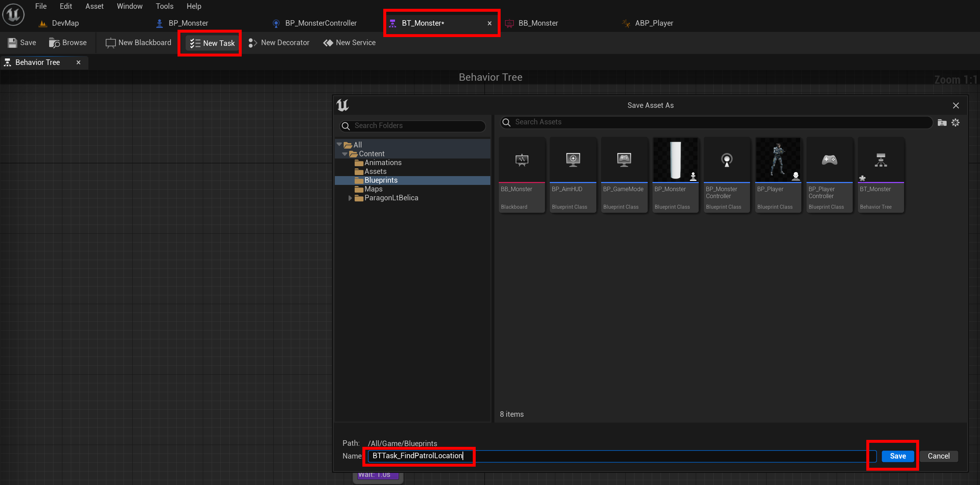The width and height of the screenshot is (980, 485).
Task: Click New Decorator in the toolbar
Action: click(279, 43)
